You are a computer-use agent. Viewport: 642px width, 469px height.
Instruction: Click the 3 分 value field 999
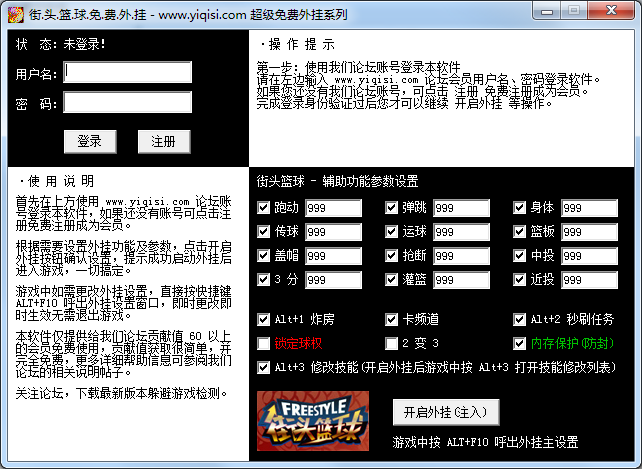(x=333, y=280)
